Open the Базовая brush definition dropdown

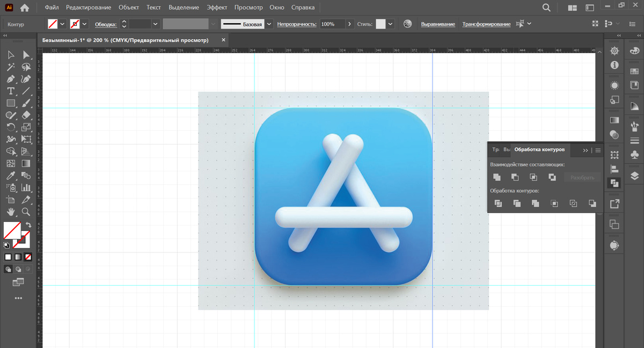coord(269,24)
